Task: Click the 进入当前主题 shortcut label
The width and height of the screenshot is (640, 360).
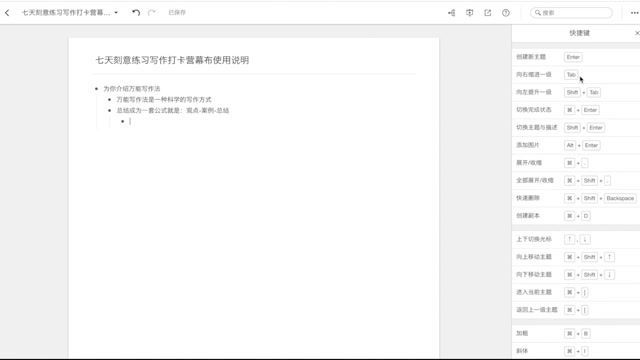Action: coord(534,292)
